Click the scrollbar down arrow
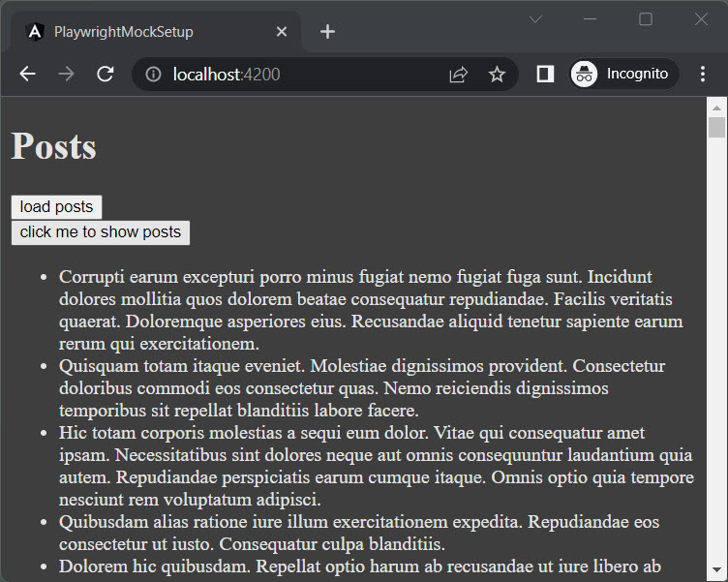 716,569
